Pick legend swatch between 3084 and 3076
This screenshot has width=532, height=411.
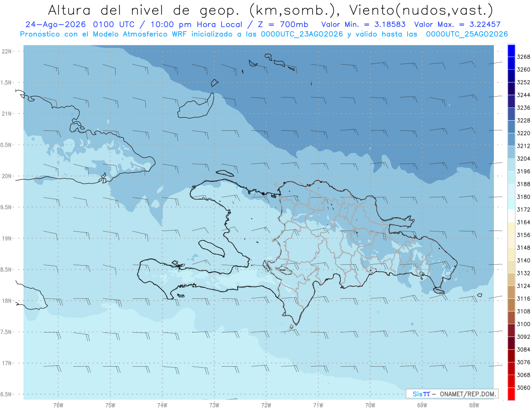pyautogui.click(x=511, y=356)
